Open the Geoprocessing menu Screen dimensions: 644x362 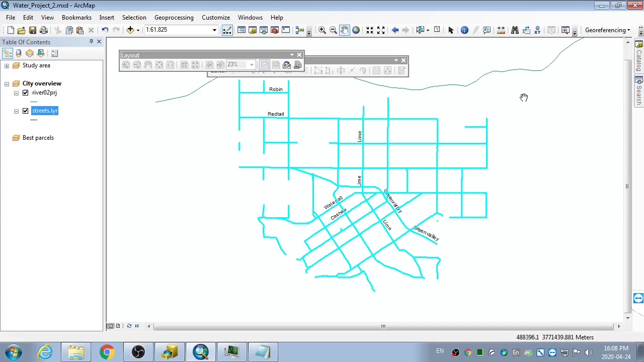coord(174,18)
